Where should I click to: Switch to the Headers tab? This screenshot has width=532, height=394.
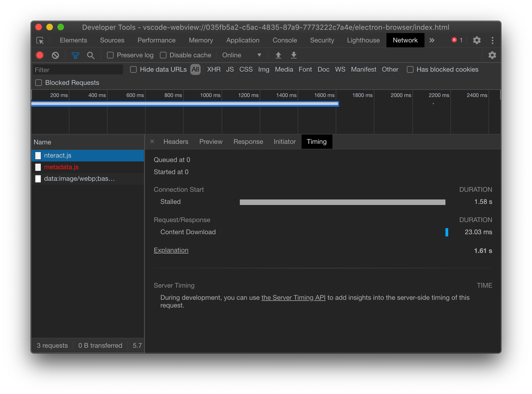[176, 142]
